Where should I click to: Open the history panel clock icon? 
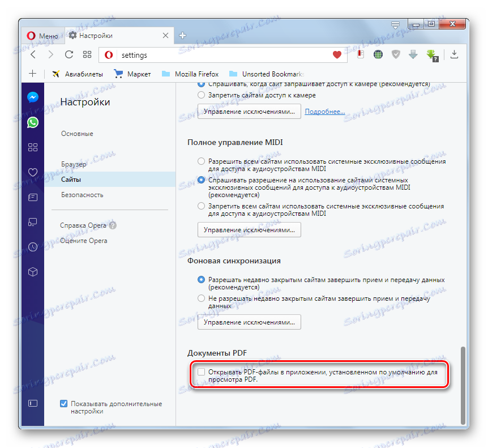32,247
